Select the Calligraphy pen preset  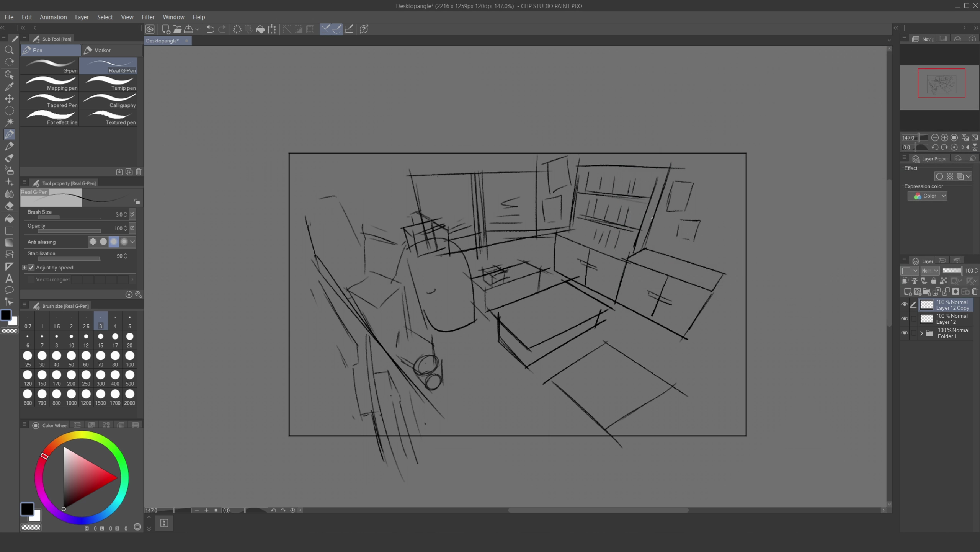(x=109, y=101)
